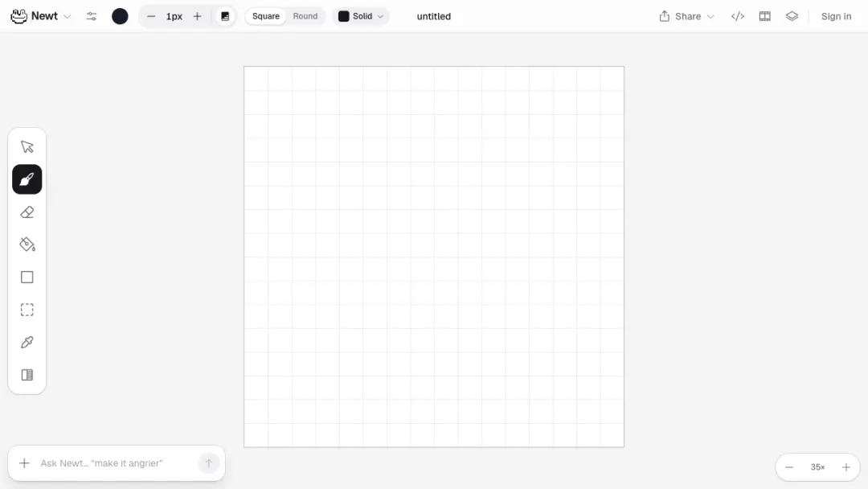Zoom in the canvas with plus
The image size is (868, 489).
point(845,467)
